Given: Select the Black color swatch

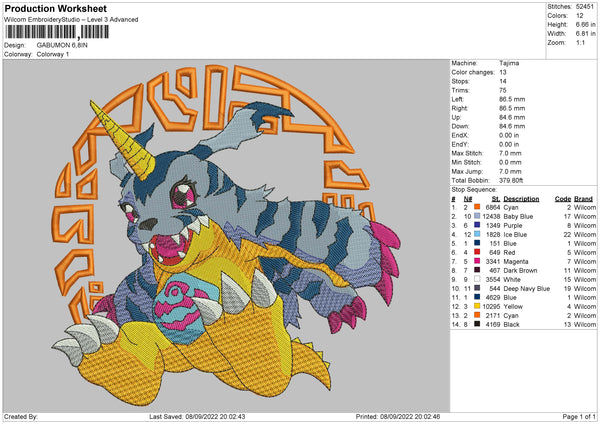Looking at the screenshot, I should pos(477,324).
